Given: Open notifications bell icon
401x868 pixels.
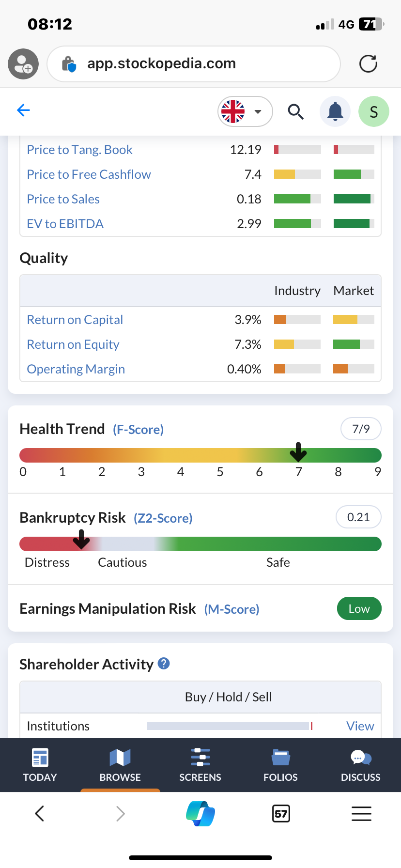Looking at the screenshot, I should (335, 111).
